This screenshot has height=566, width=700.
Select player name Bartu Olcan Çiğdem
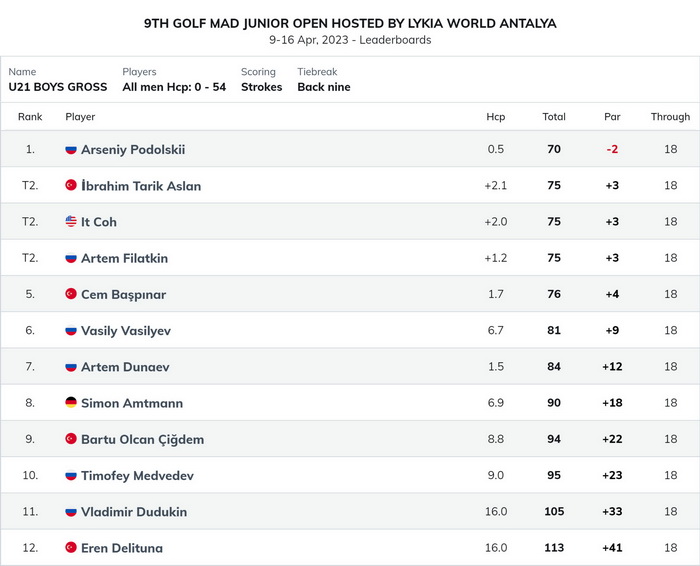click(x=142, y=439)
